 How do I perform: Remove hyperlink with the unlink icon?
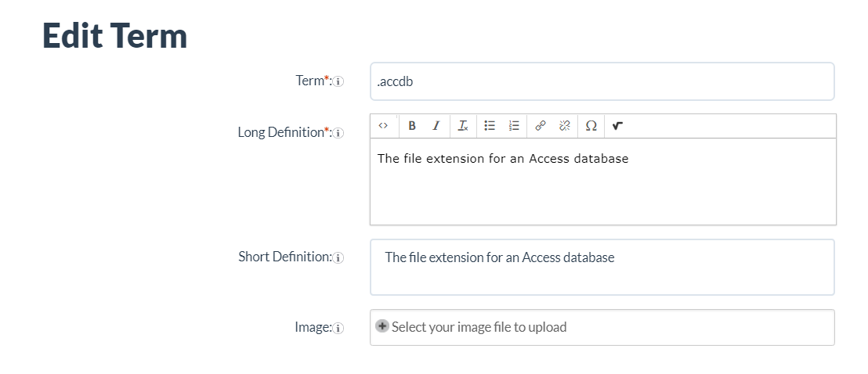(565, 126)
